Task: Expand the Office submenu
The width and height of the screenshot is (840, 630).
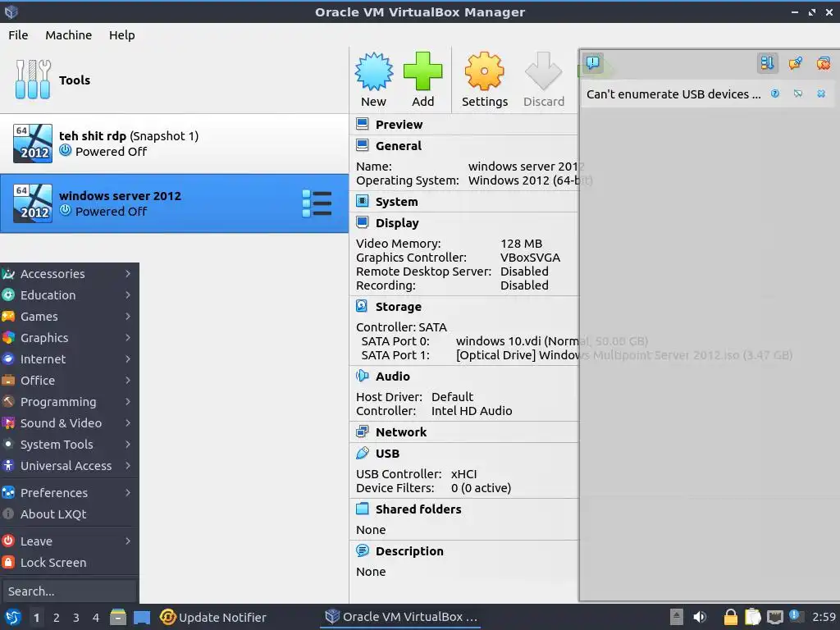Action: (x=69, y=381)
